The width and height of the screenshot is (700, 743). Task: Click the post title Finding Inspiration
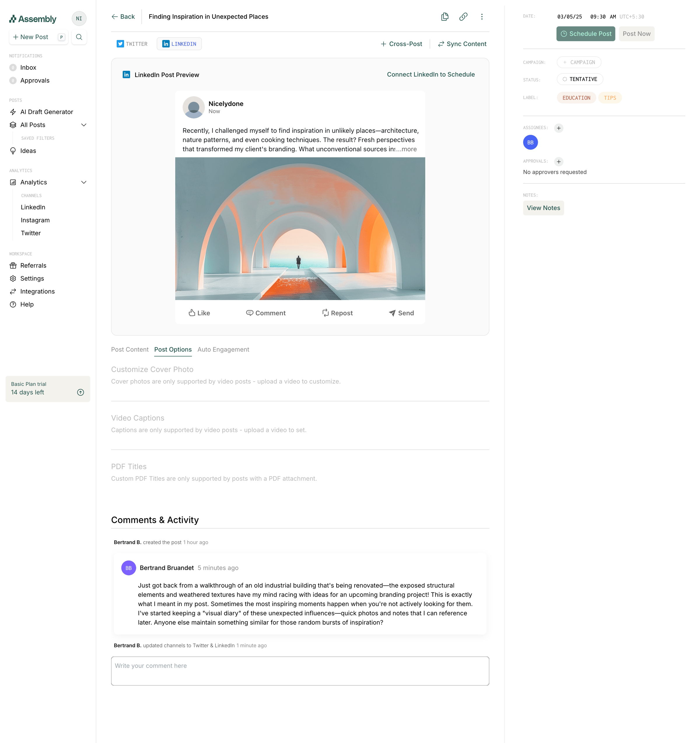[x=208, y=16]
